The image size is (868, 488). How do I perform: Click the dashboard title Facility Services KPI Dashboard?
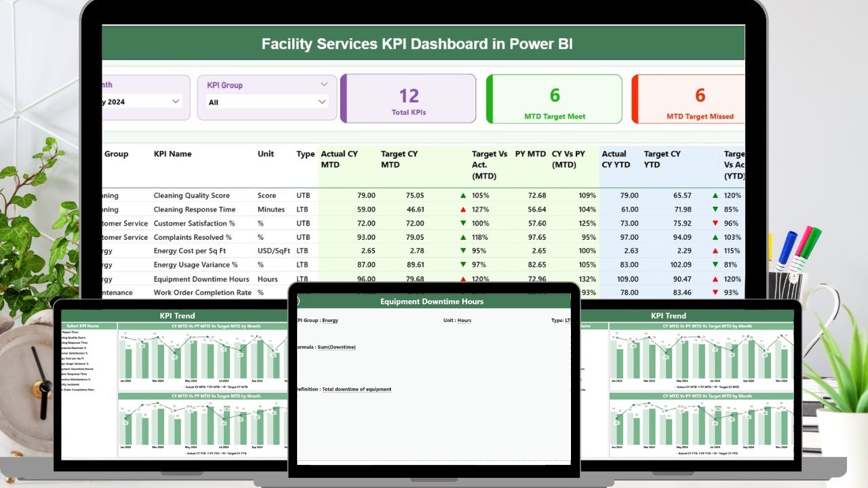coord(417,44)
